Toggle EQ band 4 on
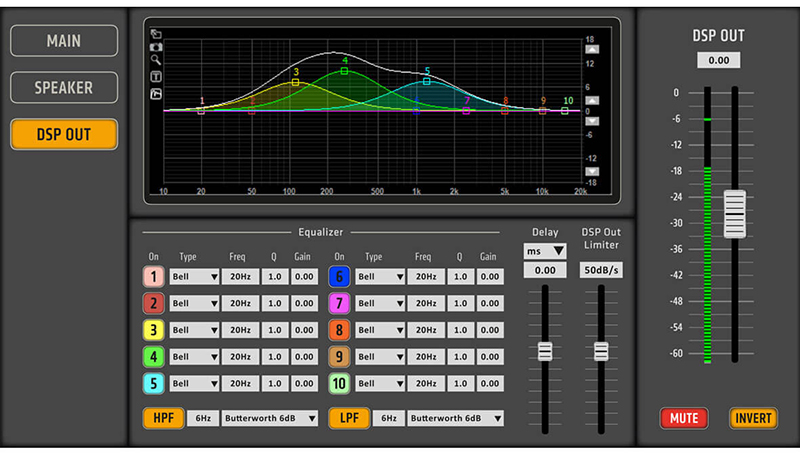Screen dimensions: 800x456 pos(154,357)
